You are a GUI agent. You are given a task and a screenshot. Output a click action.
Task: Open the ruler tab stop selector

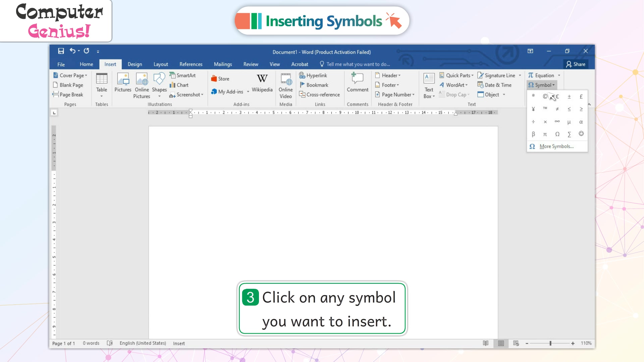(x=54, y=112)
